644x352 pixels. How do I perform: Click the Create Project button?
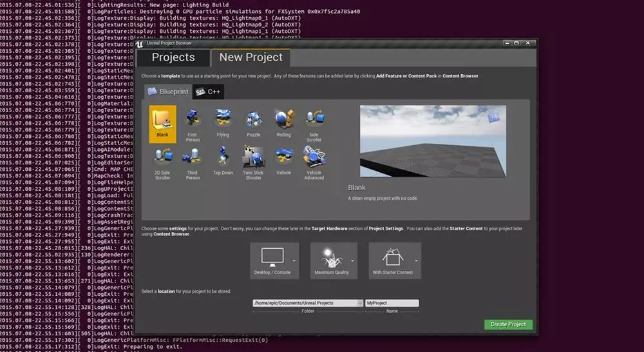[509, 324]
